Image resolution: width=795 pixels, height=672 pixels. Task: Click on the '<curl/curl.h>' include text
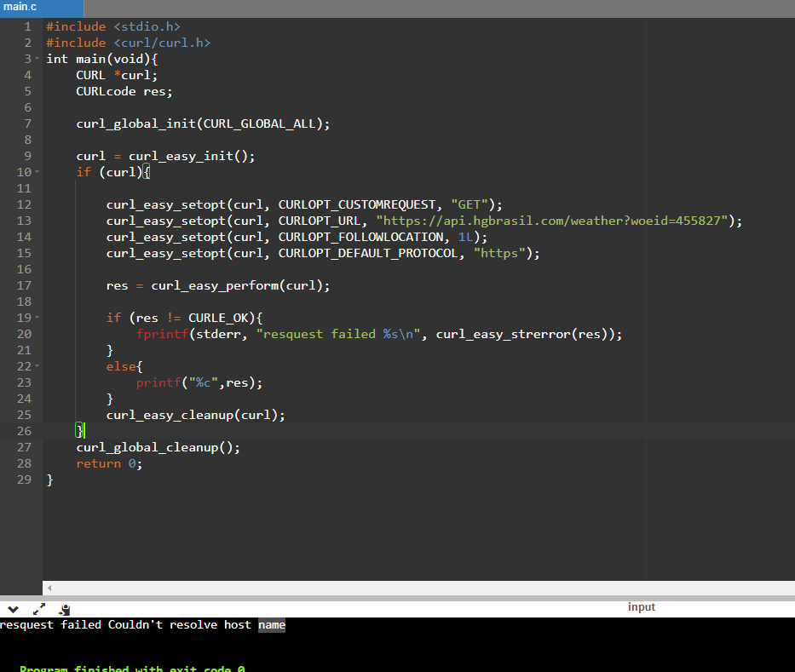(162, 43)
